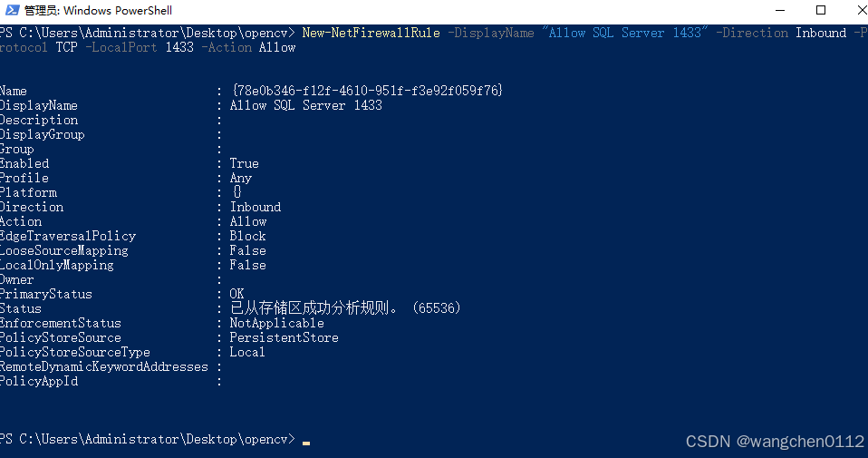Click the EdgeTraversalPolicy value 'Block'

coord(248,236)
